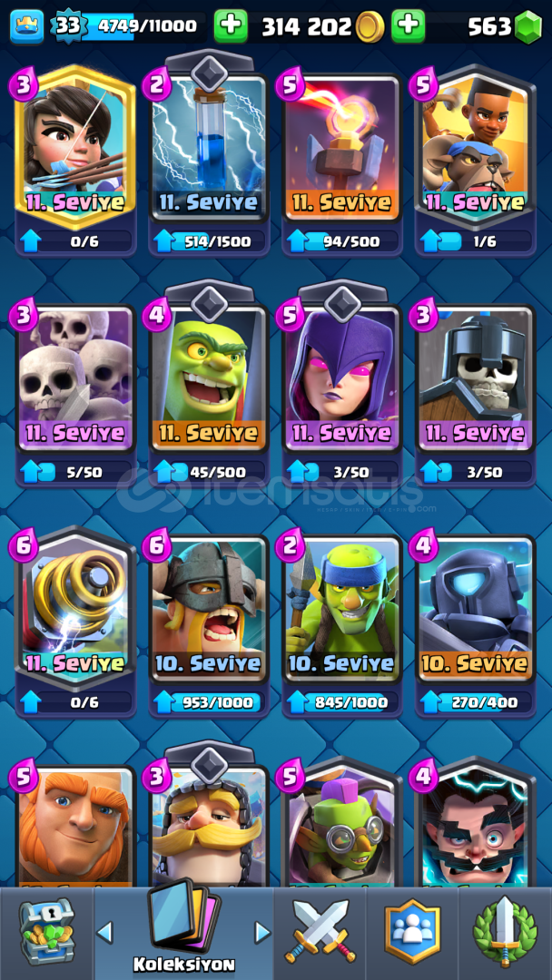The width and height of the screenshot is (552, 980).
Task: Tap the level 33 star badge
Action: (68, 25)
